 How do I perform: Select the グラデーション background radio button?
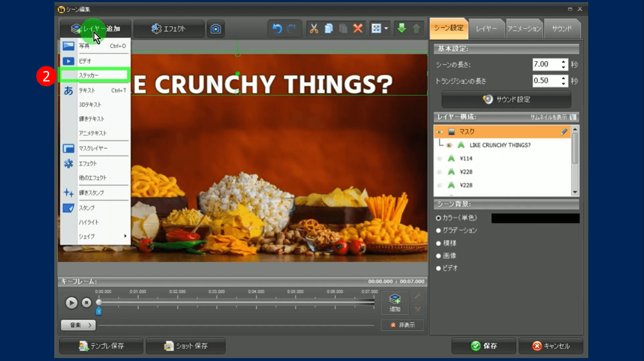point(439,230)
